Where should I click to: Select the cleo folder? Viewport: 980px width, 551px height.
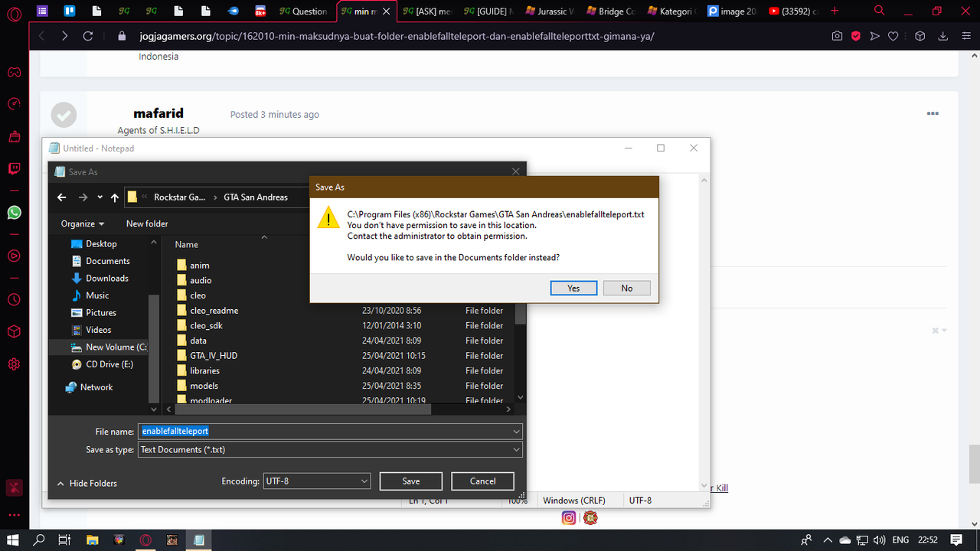pyautogui.click(x=198, y=295)
